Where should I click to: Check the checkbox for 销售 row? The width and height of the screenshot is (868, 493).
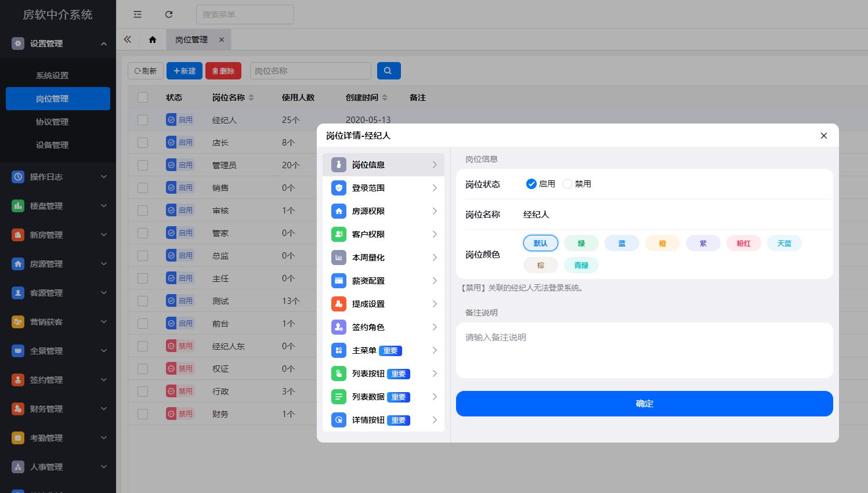(x=143, y=188)
